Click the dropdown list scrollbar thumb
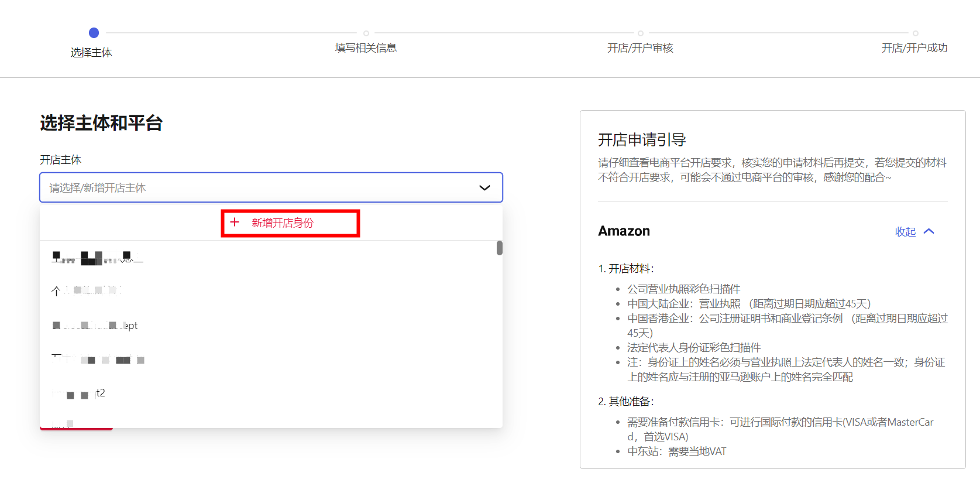The height and width of the screenshot is (486, 980). click(x=500, y=248)
